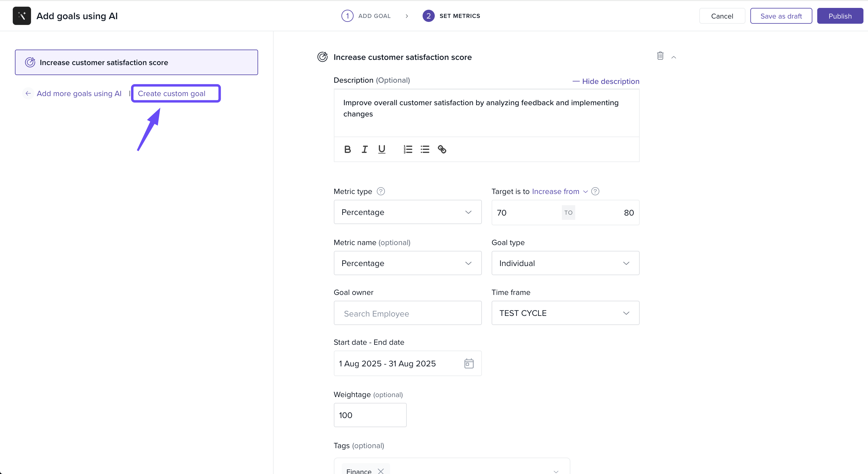Change the Increase from target direction

click(x=559, y=191)
